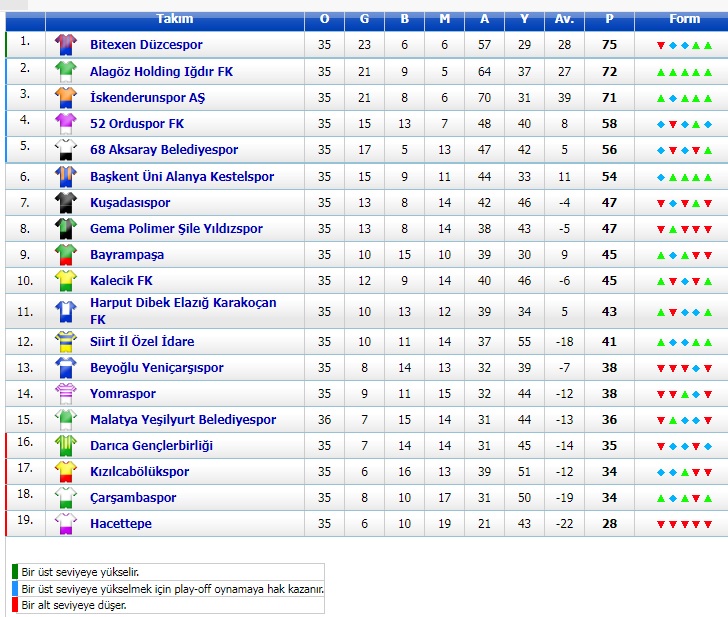Click the Form column header

click(684, 19)
